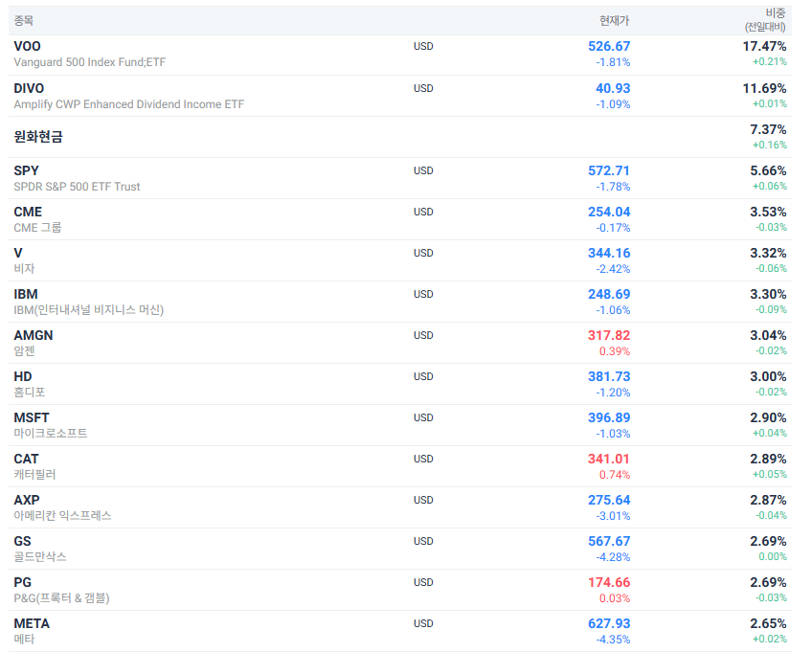
Task: Click CME price 254.04
Action: [609, 212]
